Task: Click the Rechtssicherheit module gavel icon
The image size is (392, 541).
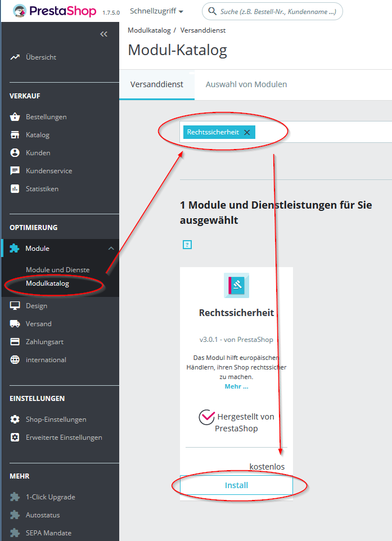Action: pos(236,285)
